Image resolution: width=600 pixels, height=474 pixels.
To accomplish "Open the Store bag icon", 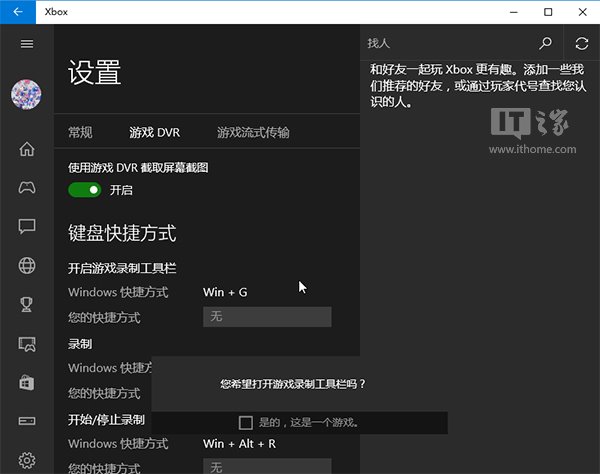I will point(27,382).
